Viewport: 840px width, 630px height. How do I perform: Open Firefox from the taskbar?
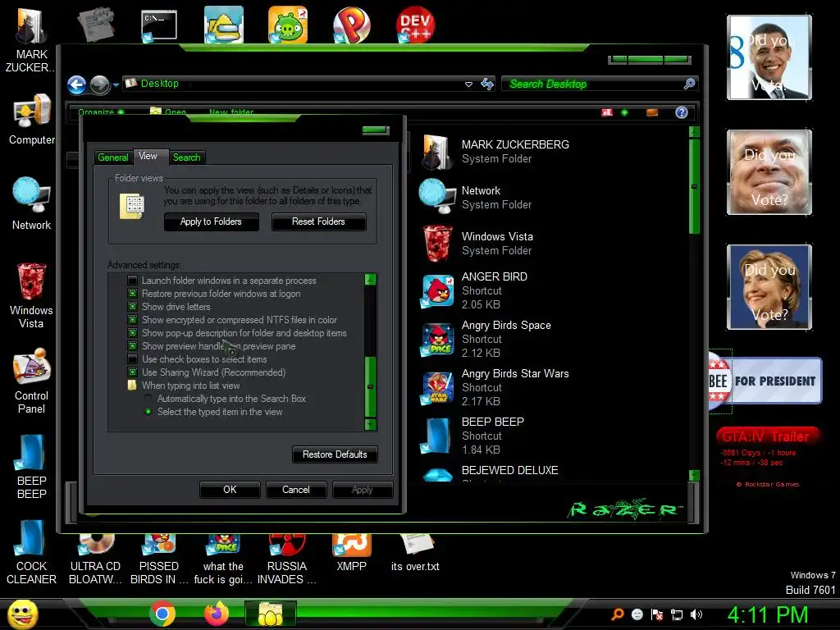click(217, 614)
